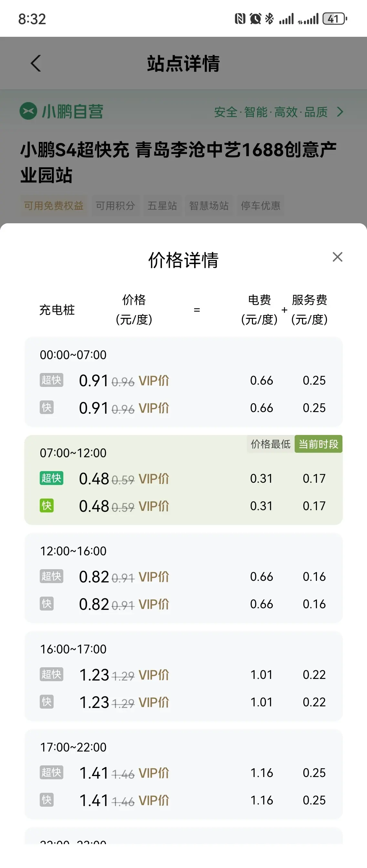The width and height of the screenshot is (367, 868).
Task: Tap the back arrow icon
Action: pos(36,63)
